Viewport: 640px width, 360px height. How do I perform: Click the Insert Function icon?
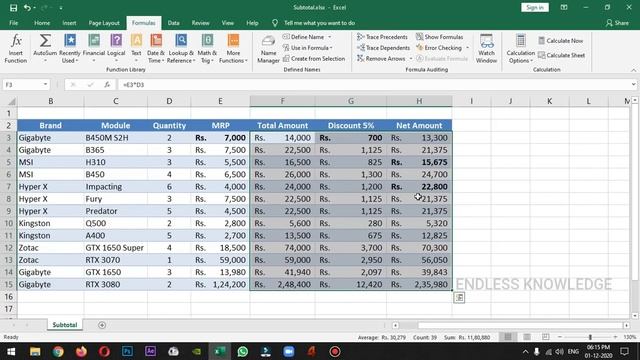tap(16, 48)
